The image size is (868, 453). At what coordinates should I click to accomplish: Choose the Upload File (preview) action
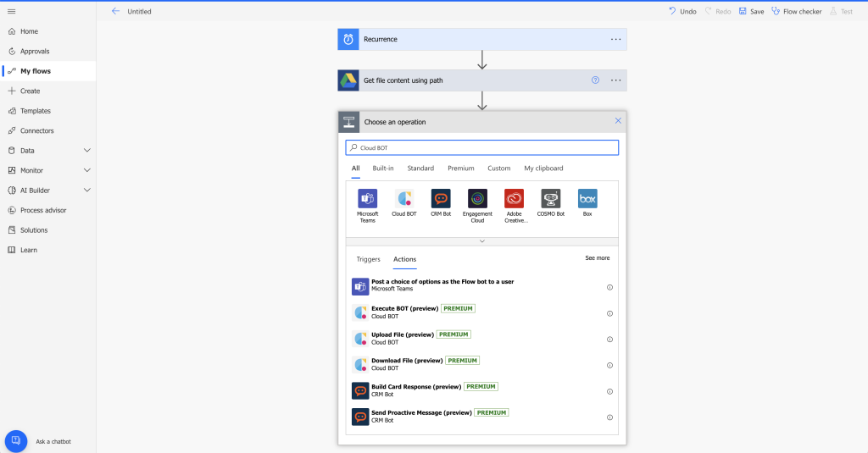click(x=482, y=339)
